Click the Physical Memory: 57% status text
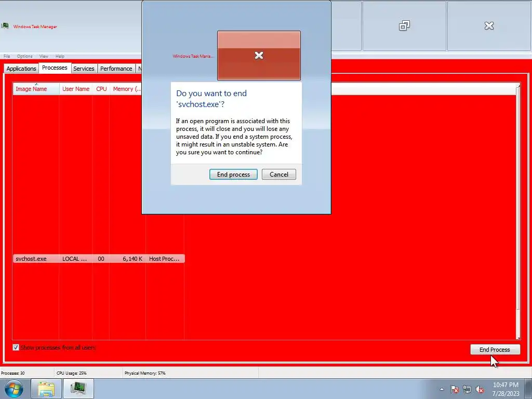 tap(145, 373)
